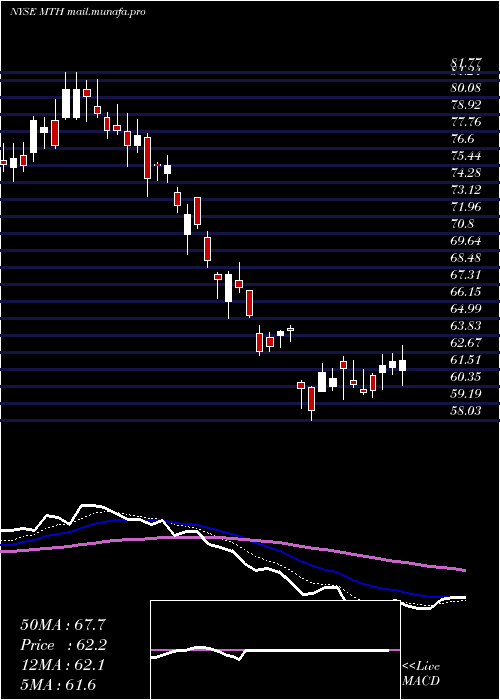Click the 62.67 price axis label
The height and width of the screenshot is (700, 500).
tap(466, 343)
